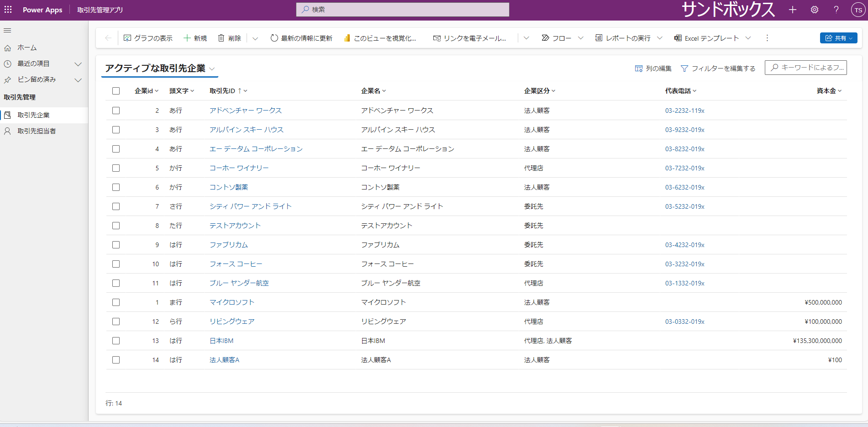Select the コントソ製薬 row checkbox
868x427 pixels.
(116, 187)
